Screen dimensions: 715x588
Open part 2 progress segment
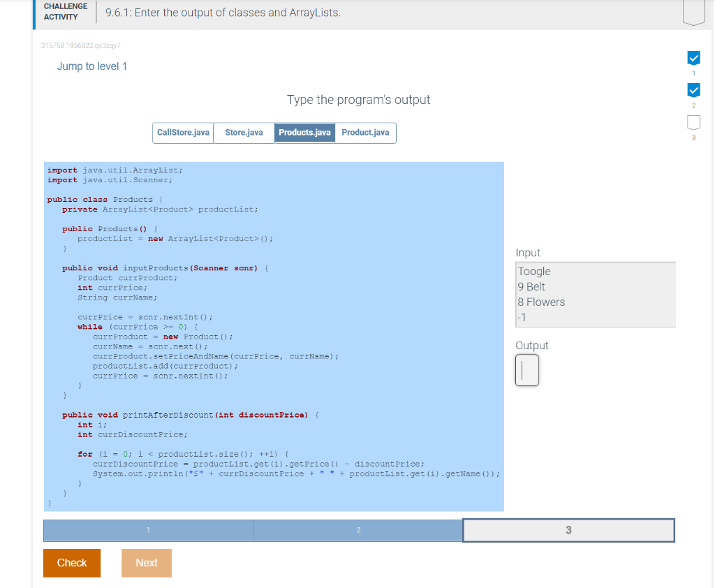pos(358,530)
